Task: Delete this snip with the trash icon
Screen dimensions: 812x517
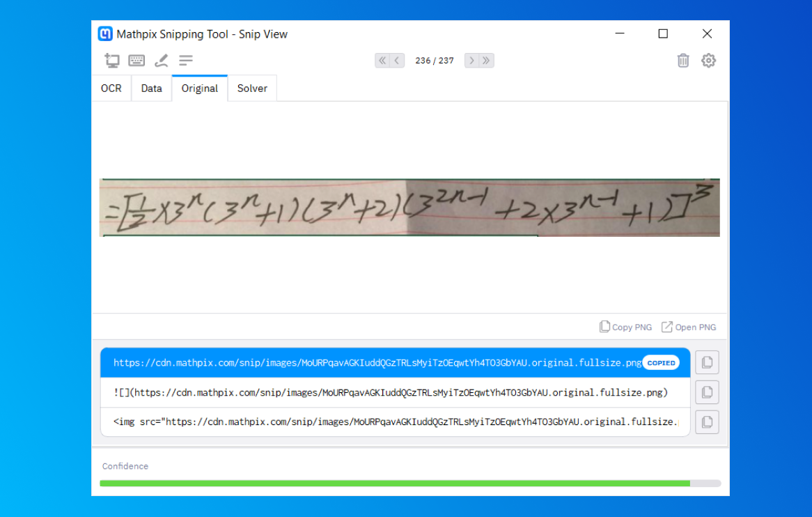Action: (683, 61)
